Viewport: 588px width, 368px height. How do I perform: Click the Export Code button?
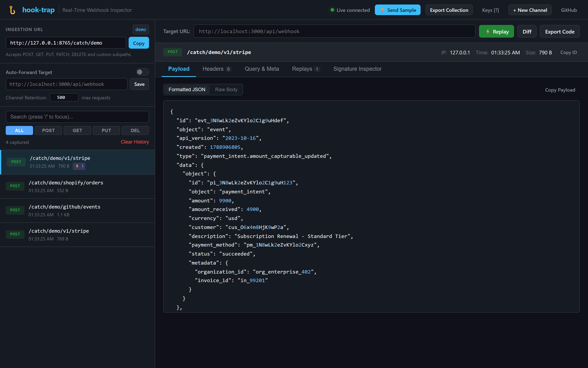(560, 31)
